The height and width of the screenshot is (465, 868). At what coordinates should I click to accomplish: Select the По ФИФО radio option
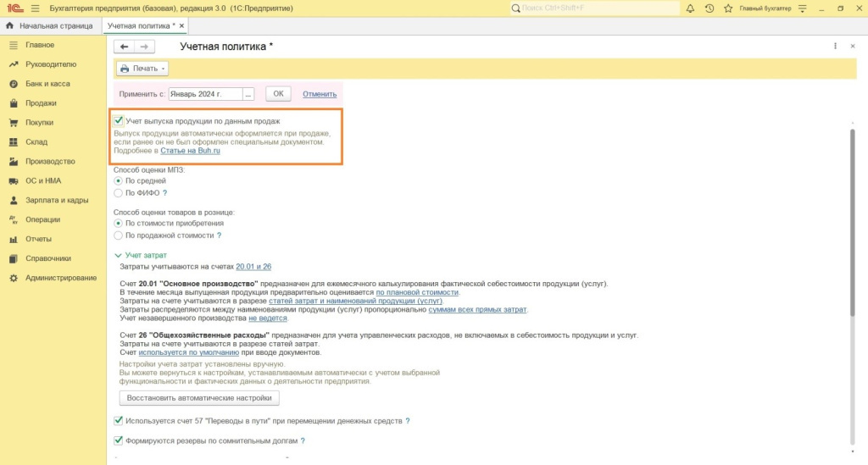pyautogui.click(x=118, y=193)
